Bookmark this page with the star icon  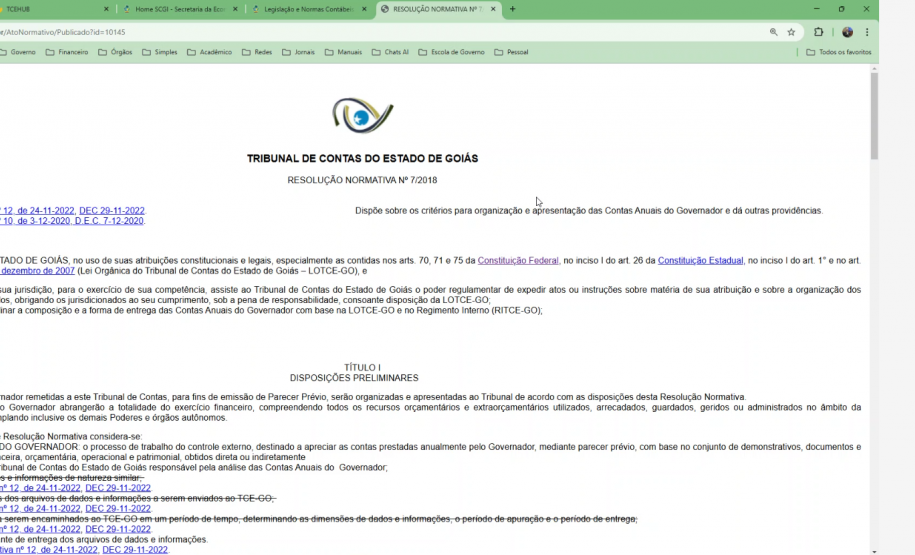(791, 32)
